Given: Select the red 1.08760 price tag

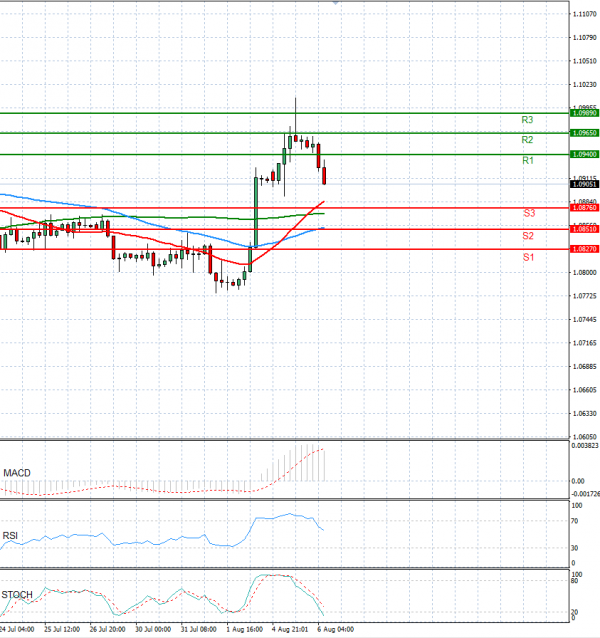Looking at the screenshot, I should (x=585, y=208).
